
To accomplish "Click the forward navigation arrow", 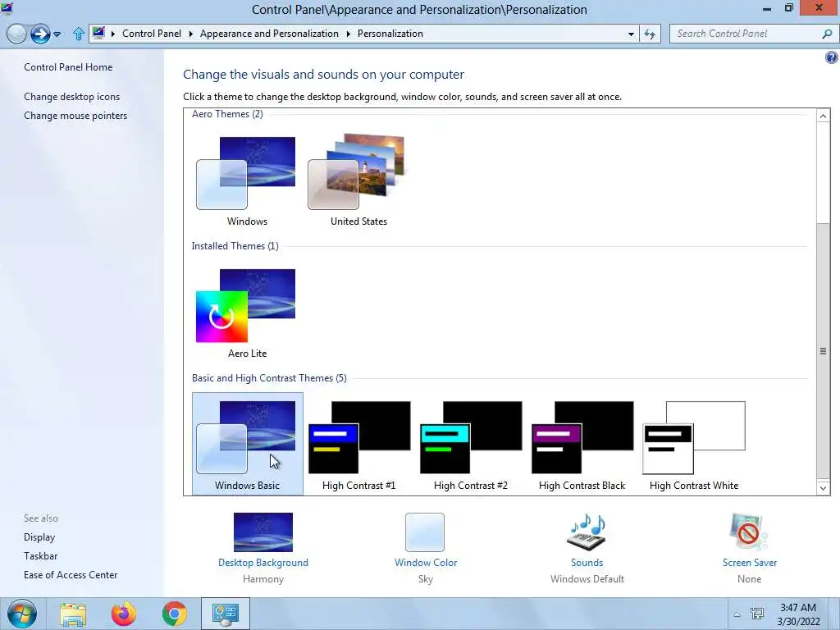I will click(40, 34).
